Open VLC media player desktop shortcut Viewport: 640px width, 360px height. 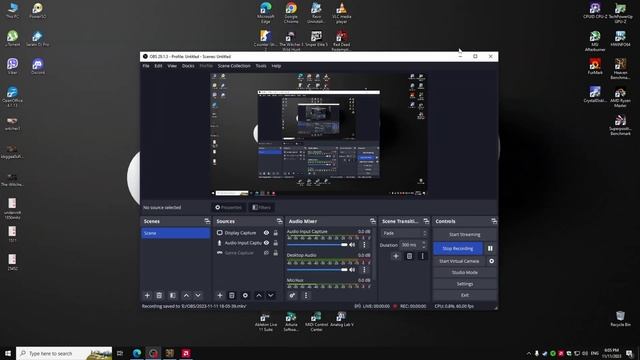(x=342, y=13)
